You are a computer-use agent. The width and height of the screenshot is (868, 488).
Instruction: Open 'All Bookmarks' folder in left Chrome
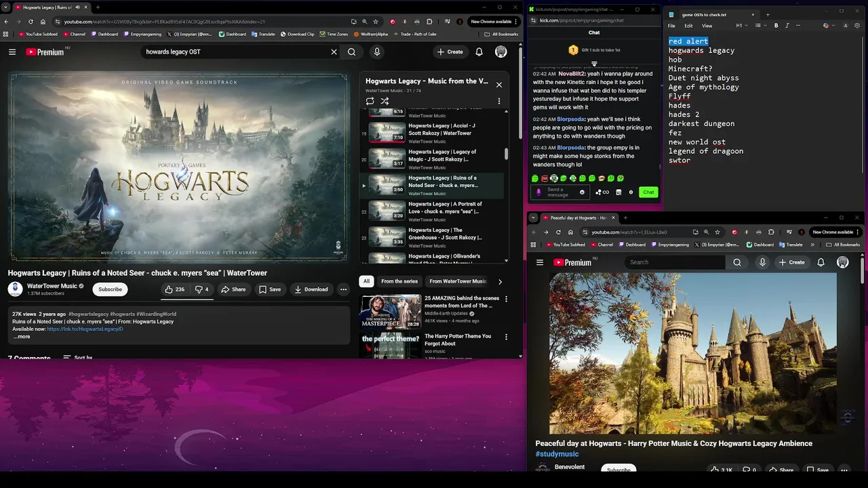click(x=501, y=34)
